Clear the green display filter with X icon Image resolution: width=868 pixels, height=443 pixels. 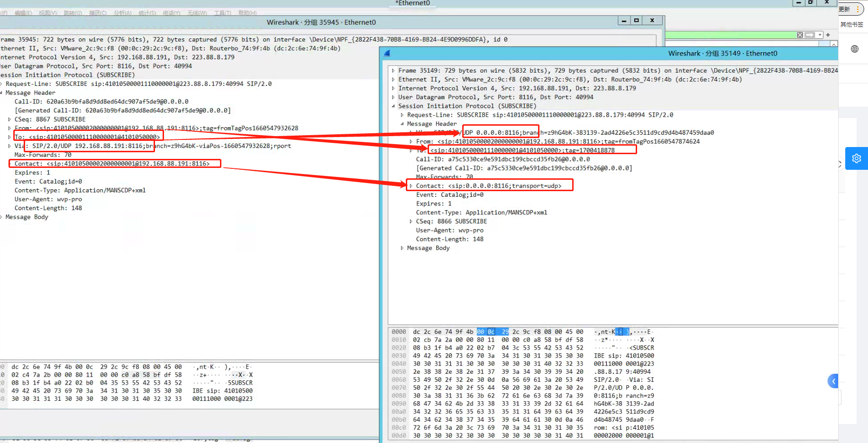tap(800, 35)
